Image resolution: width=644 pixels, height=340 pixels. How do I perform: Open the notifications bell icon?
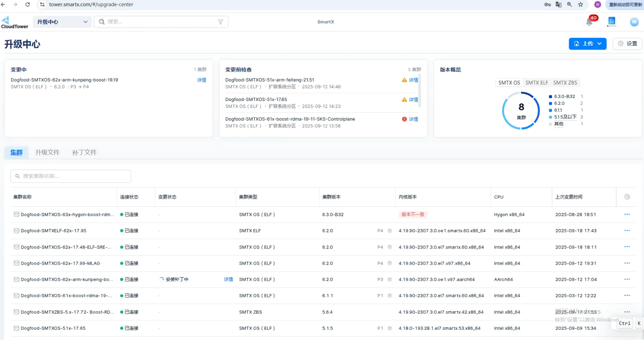pos(589,22)
